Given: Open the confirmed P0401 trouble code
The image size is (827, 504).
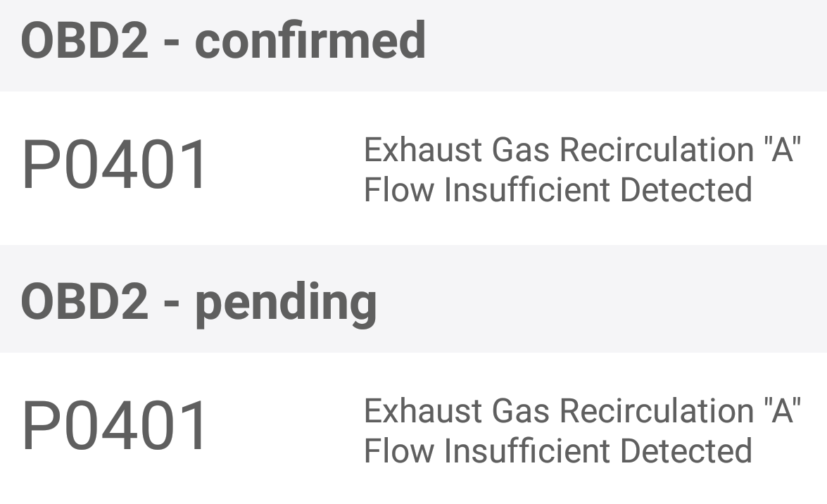Looking at the screenshot, I should (116, 166).
